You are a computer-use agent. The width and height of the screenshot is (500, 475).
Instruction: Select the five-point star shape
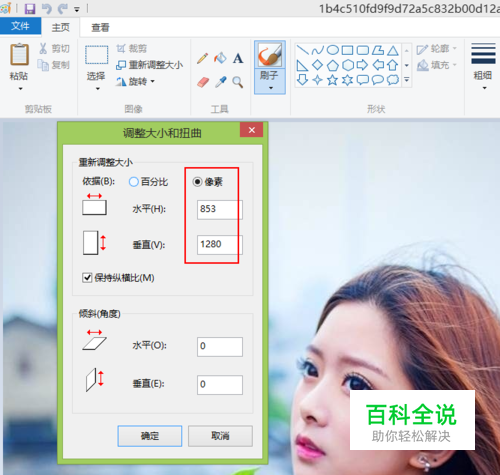(x=332, y=80)
